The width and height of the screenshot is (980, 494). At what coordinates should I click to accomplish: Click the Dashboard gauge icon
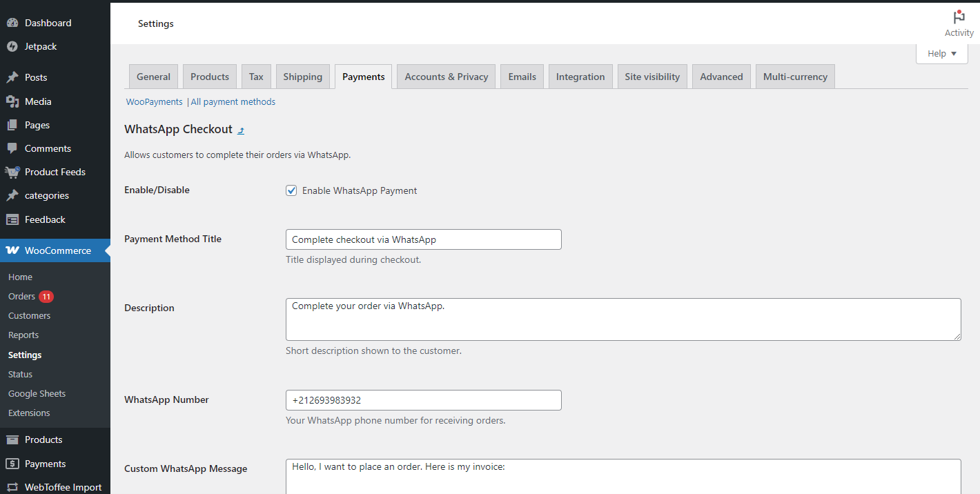[12, 23]
